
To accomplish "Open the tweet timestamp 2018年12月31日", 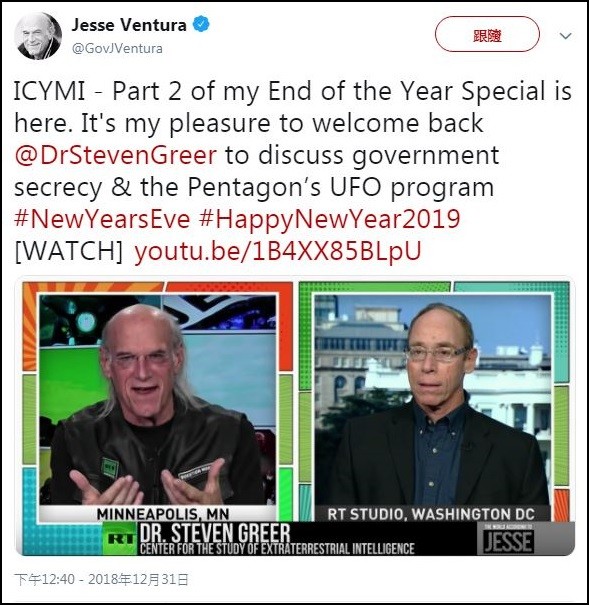I will click(x=139, y=580).
